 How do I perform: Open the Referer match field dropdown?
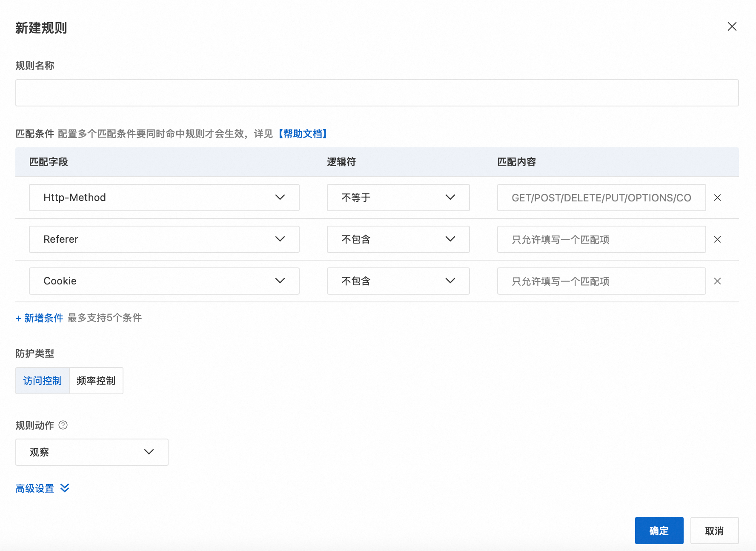click(164, 239)
